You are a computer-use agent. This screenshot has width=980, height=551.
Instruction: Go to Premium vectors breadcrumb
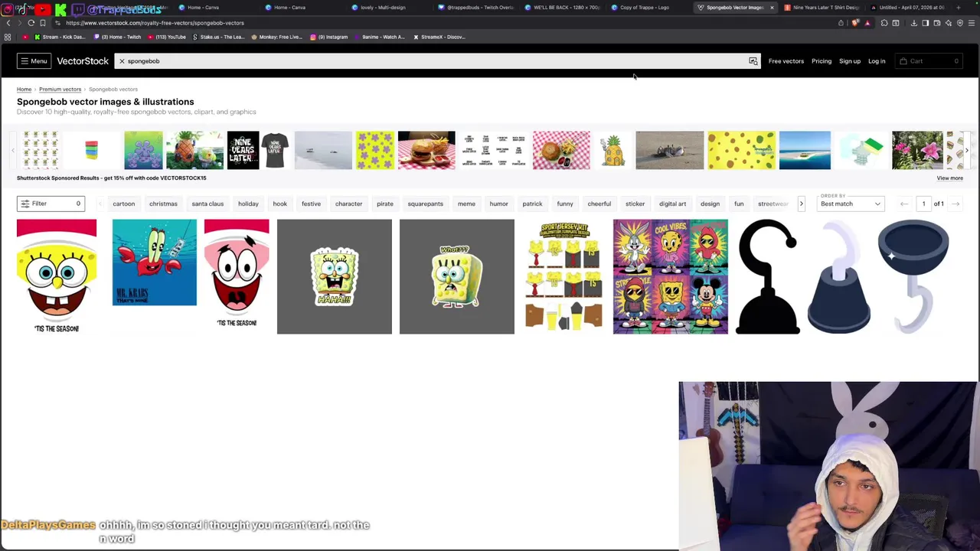(60, 90)
